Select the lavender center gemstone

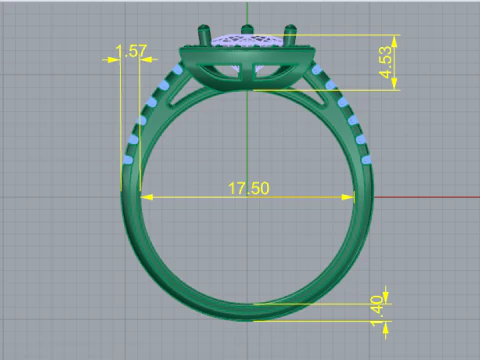[x=247, y=40]
